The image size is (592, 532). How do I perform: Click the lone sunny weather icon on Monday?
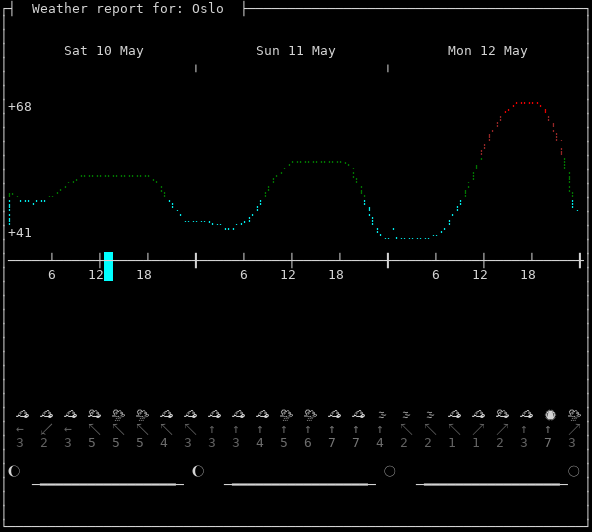[x=550, y=415]
